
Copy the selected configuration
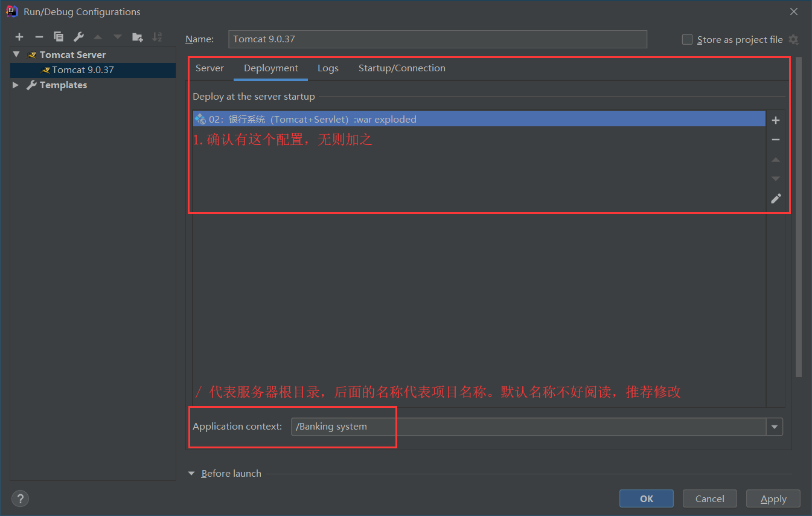click(x=59, y=37)
